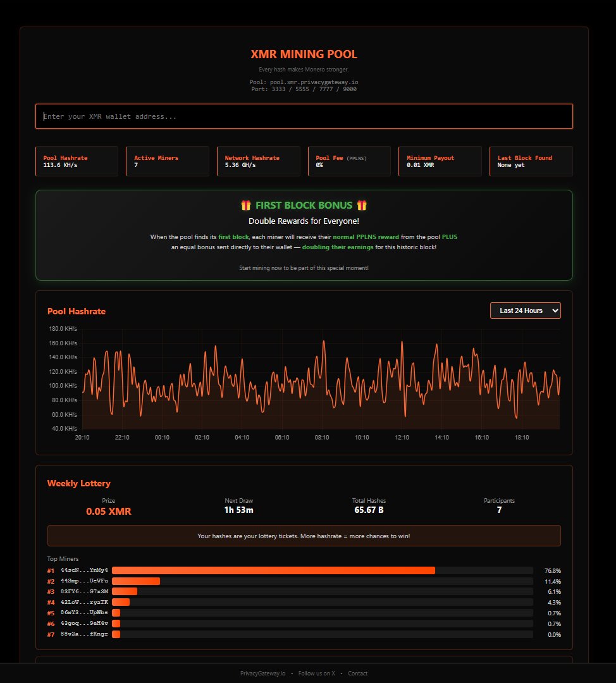Click the PrivacyGateway.io footer link
Image resolution: width=616 pixels, height=683 pixels.
click(x=262, y=674)
